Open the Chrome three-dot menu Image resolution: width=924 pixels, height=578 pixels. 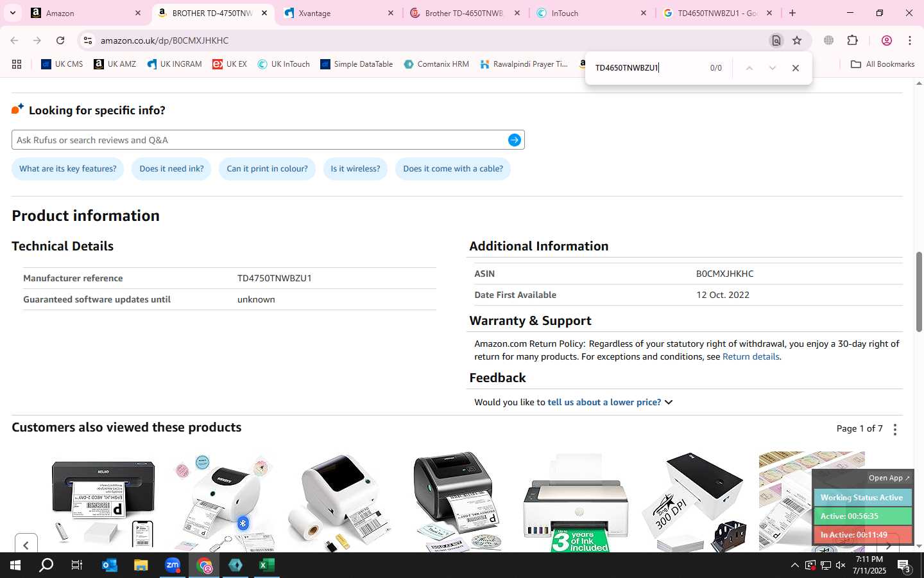[910, 40]
